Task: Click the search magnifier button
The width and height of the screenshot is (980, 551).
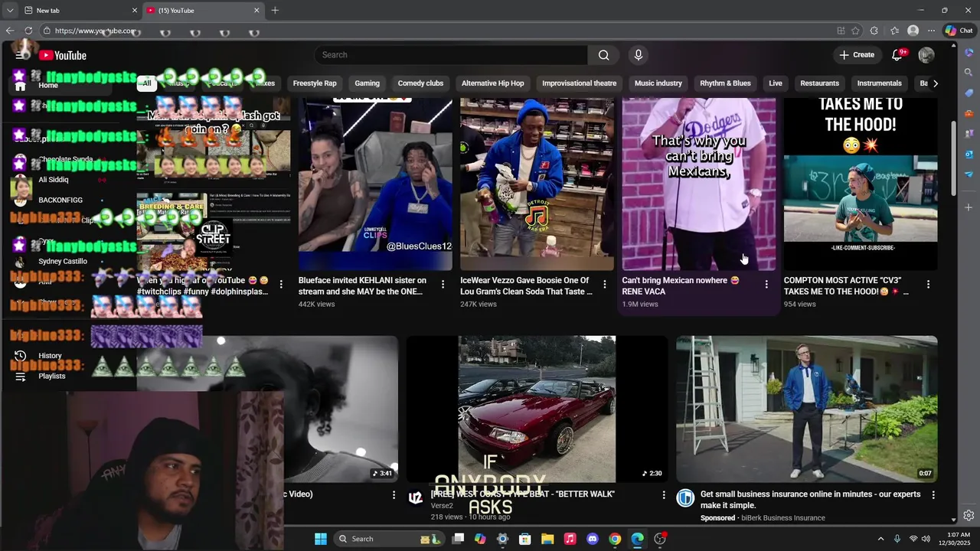Action: 604,55
